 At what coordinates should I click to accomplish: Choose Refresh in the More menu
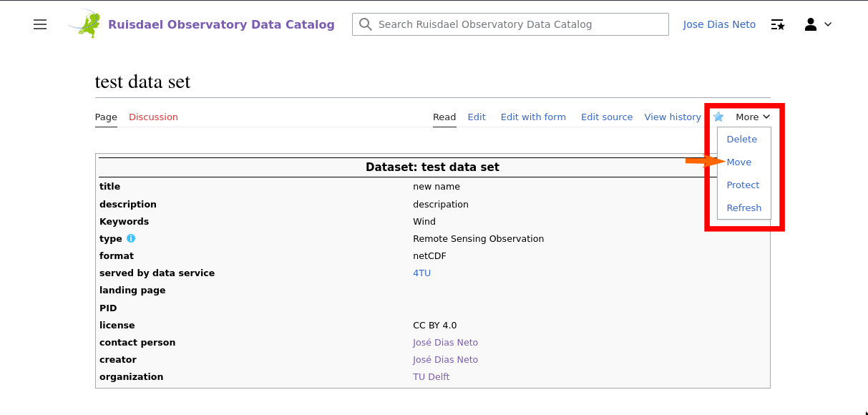744,208
